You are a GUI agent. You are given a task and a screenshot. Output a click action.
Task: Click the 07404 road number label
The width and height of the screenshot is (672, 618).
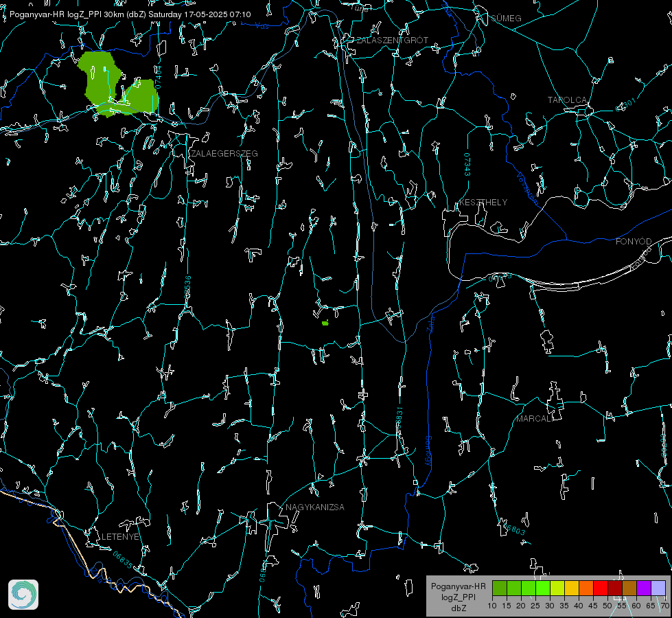click(158, 77)
